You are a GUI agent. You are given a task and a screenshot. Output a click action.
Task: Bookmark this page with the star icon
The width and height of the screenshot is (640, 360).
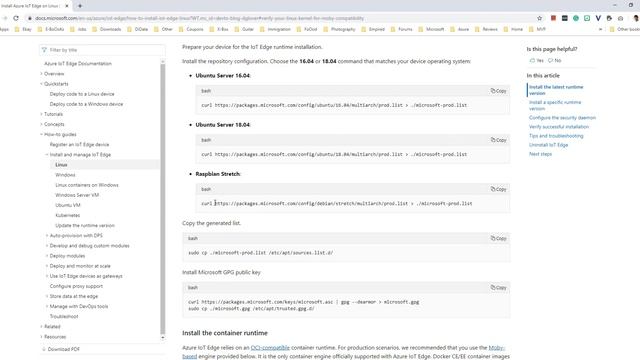pos(540,18)
